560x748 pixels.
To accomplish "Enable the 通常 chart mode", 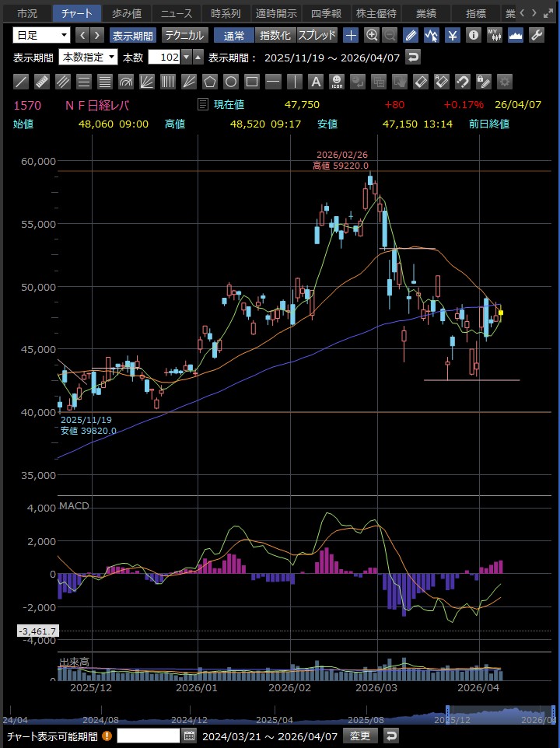I will coord(233,35).
